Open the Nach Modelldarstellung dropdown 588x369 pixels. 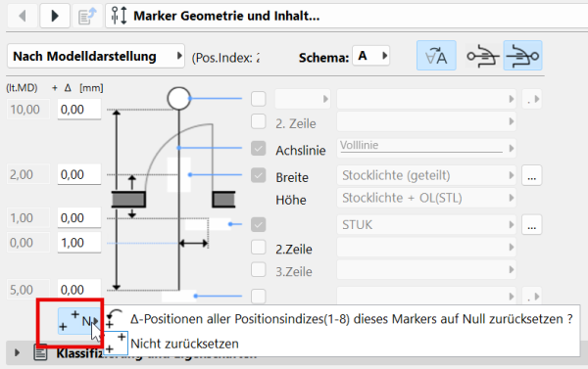(96, 56)
